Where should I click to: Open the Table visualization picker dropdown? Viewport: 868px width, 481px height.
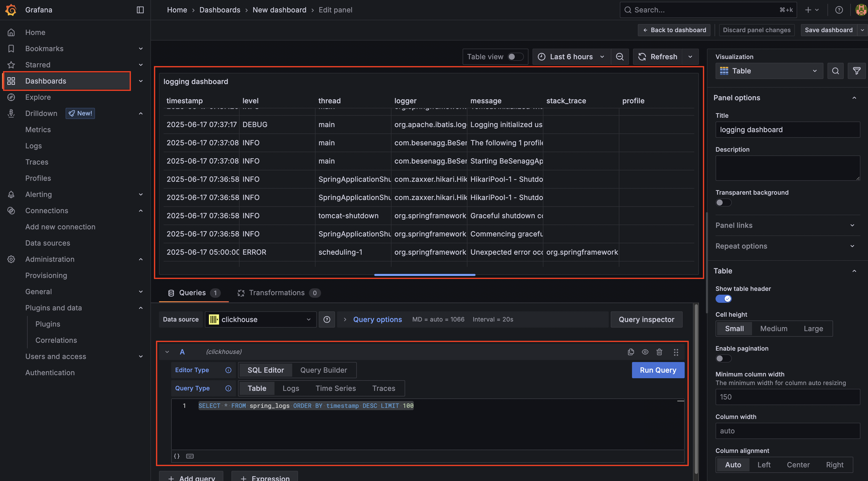click(x=769, y=71)
